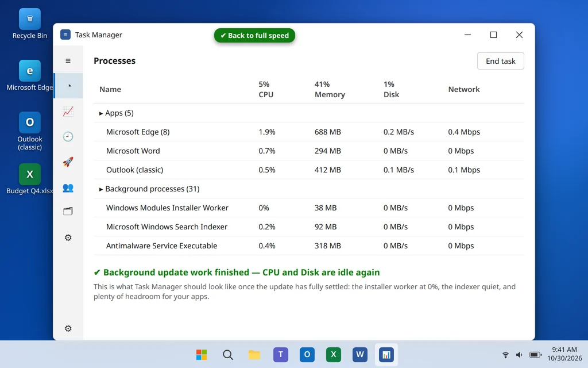Open the Windows Start menu
This screenshot has height=368, width=588.
[202, 354]
